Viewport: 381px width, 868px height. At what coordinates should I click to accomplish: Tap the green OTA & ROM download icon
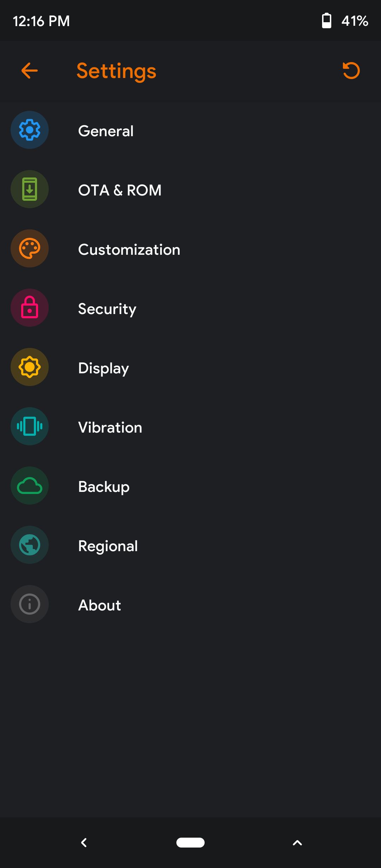point(30,189)
